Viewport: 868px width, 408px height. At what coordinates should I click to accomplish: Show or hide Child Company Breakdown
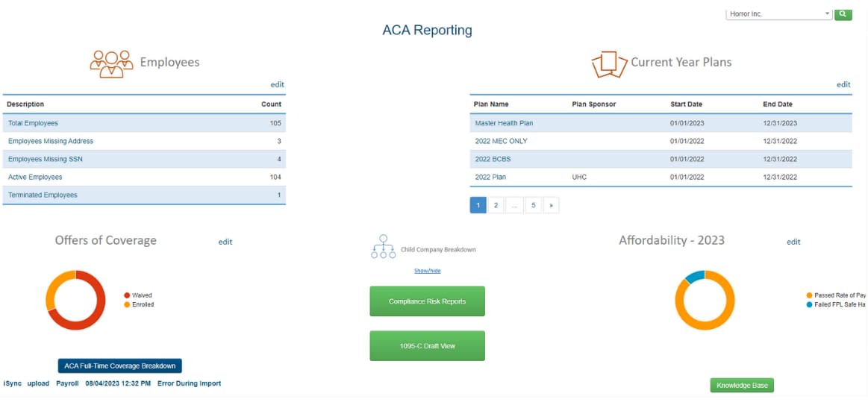(427, 271)
